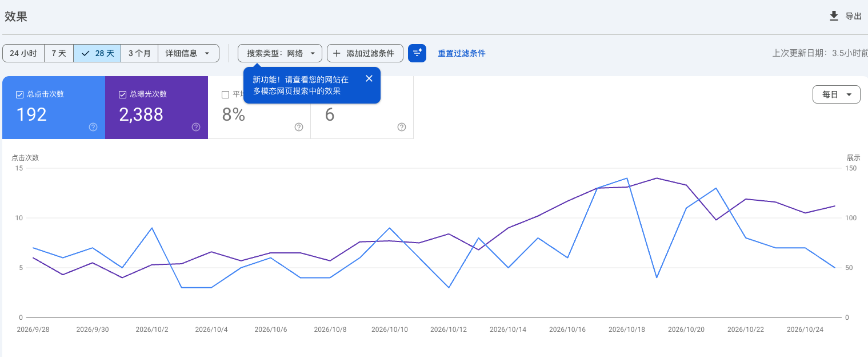Click the 2,388 impressions value
The width and height of the screenshot is (868, 357).
point(141,114)
